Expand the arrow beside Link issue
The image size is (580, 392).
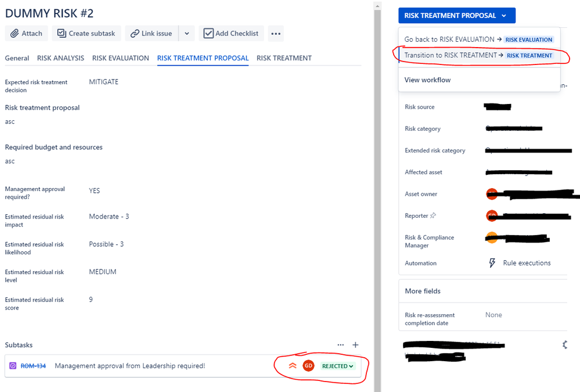[187, 33]
